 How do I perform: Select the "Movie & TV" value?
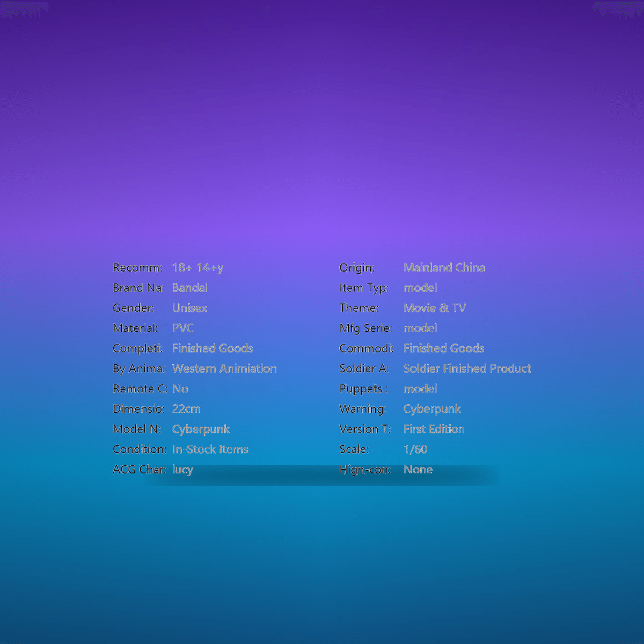point(435,308)
